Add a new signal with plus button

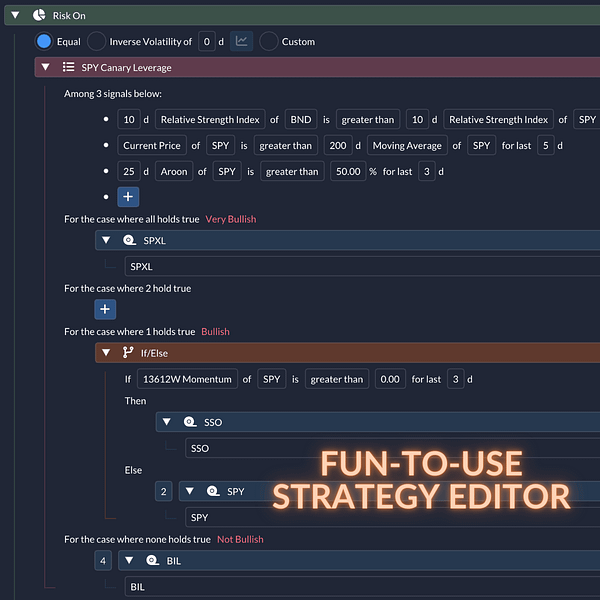pos(127,197)
